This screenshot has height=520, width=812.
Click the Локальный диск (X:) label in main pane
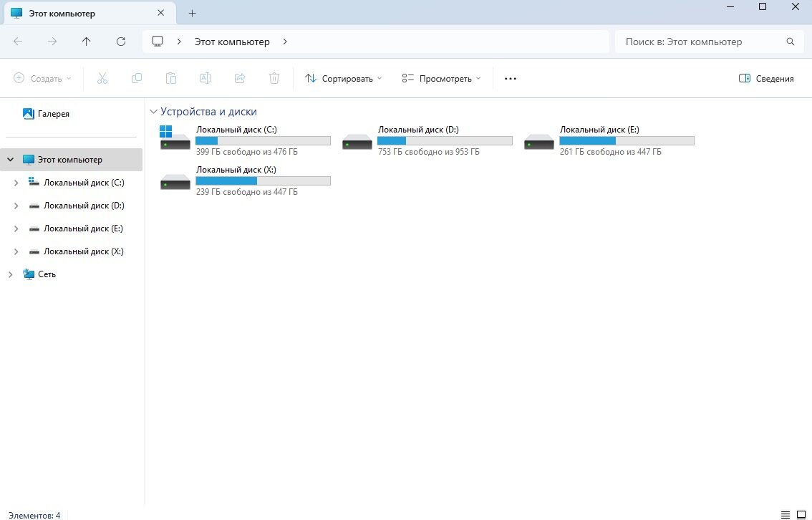tap(236, 169)
